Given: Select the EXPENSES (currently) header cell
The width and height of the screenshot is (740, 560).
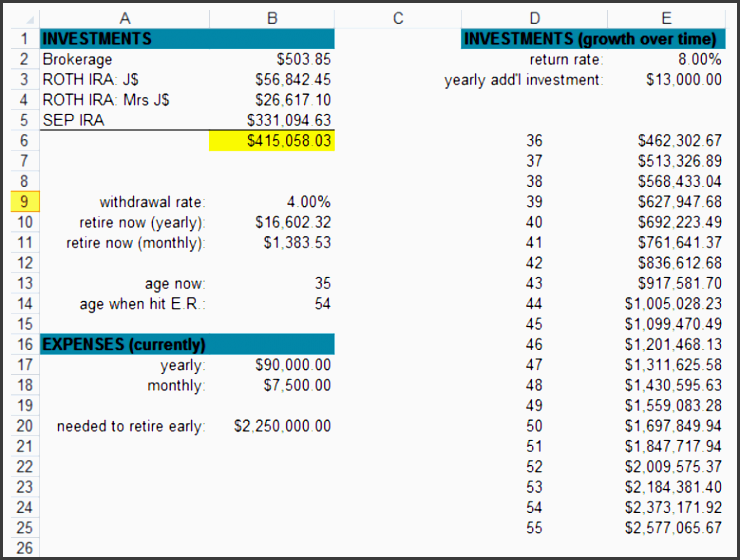Looking at the screenshot, I should click(125, 345).
